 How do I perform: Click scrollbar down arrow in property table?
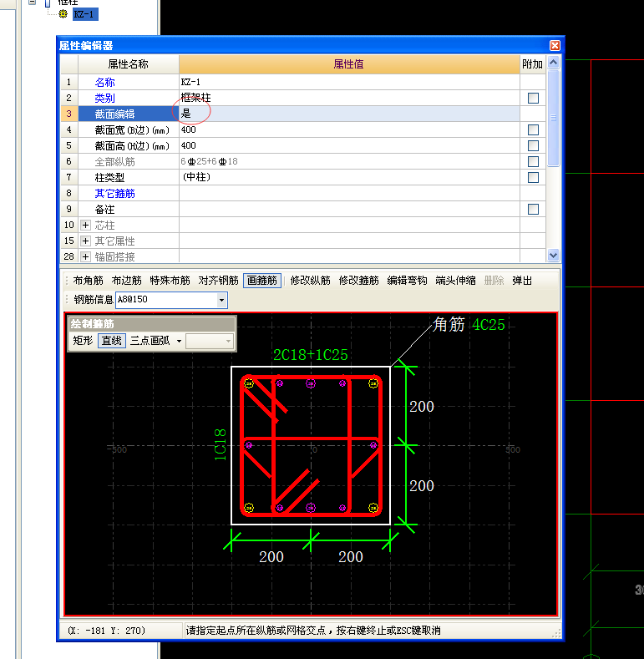point(553,255)
